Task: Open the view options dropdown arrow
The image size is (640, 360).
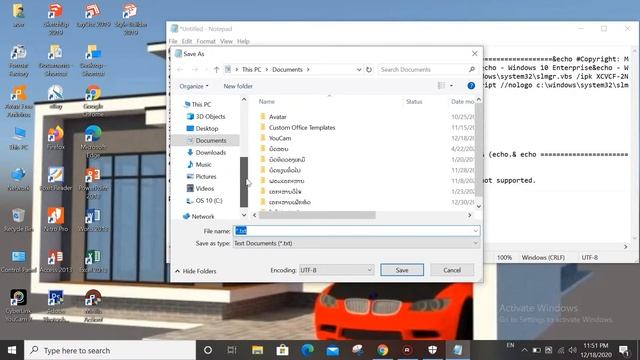Action: point(451,86)
